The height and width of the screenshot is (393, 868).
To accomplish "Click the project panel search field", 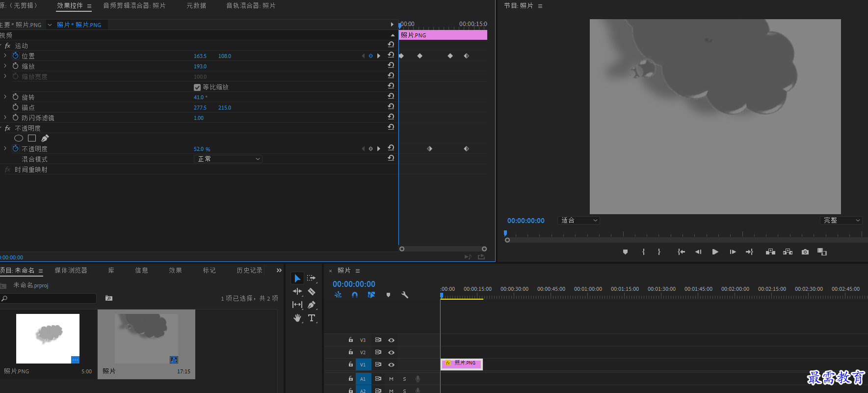I will [48, 298].
